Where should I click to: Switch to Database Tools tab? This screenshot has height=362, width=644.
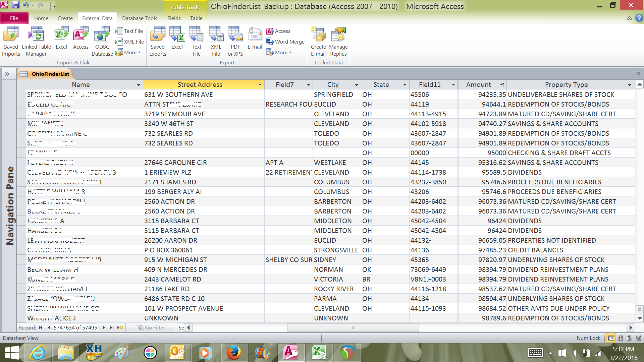(140, 18)
